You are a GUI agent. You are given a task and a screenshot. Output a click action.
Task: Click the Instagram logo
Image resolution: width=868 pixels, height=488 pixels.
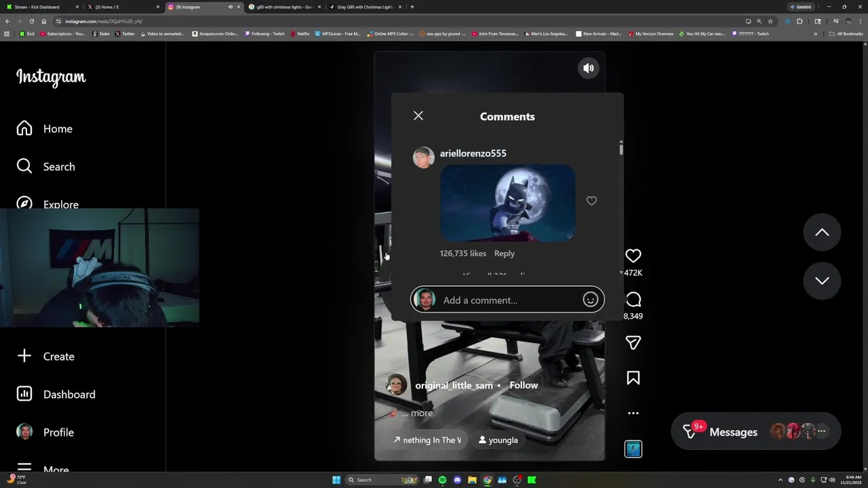(51, 77)
